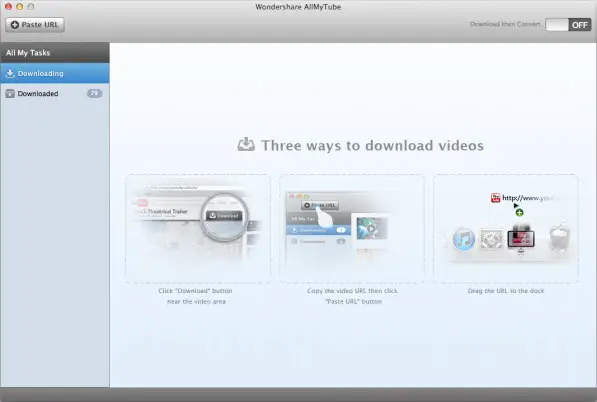Minimize the window with yellow button
The height and width of the screenshot is (402, 597).
[x=19, y=6]
